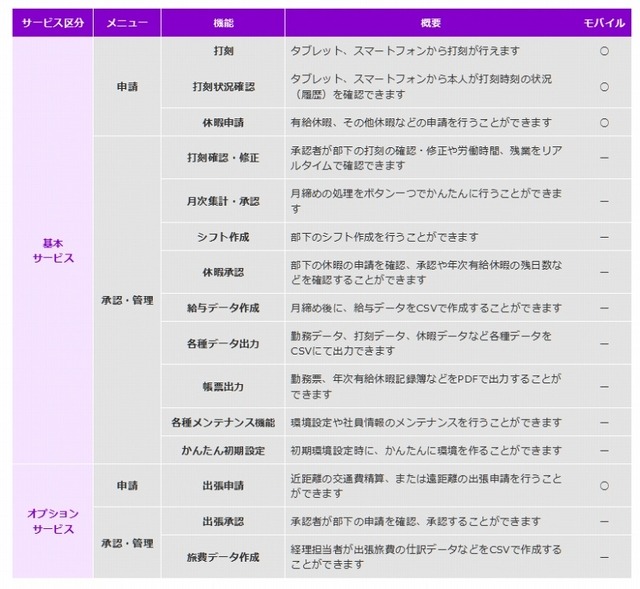This screenshot has height=589, width=640.
Task: Click the 申請 menu cell beside 出張申請
Action: 127,486
